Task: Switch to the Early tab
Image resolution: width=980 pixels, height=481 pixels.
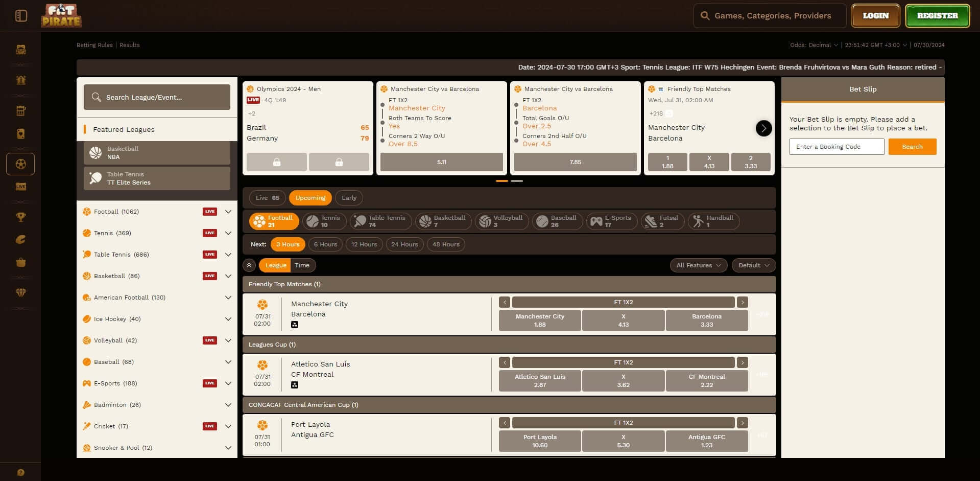Action: point(349,198)
